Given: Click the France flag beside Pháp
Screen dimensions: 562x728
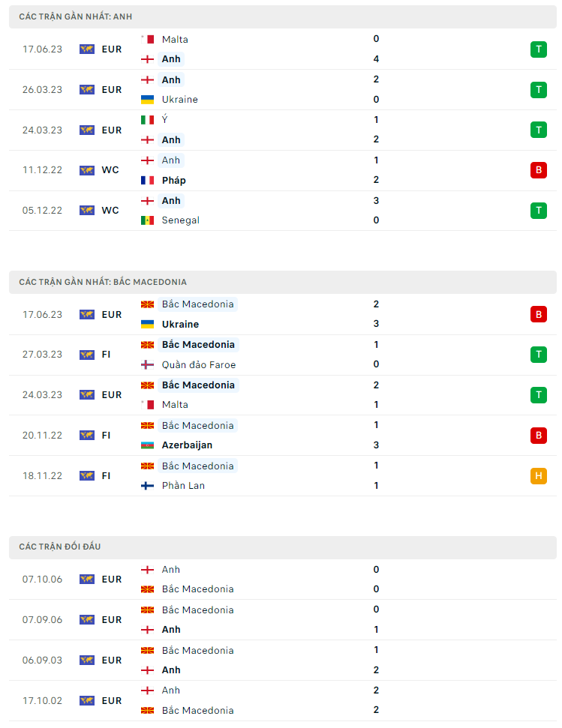Looking at the screenshot, I should 147,180.
